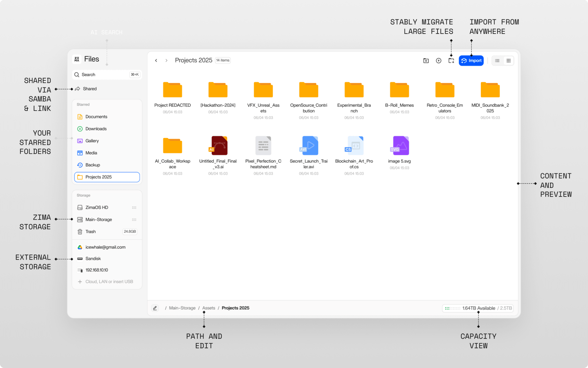Viewport: 588px width, 368px height.
Task: Switch to grid view
Action: pos(508,61)
